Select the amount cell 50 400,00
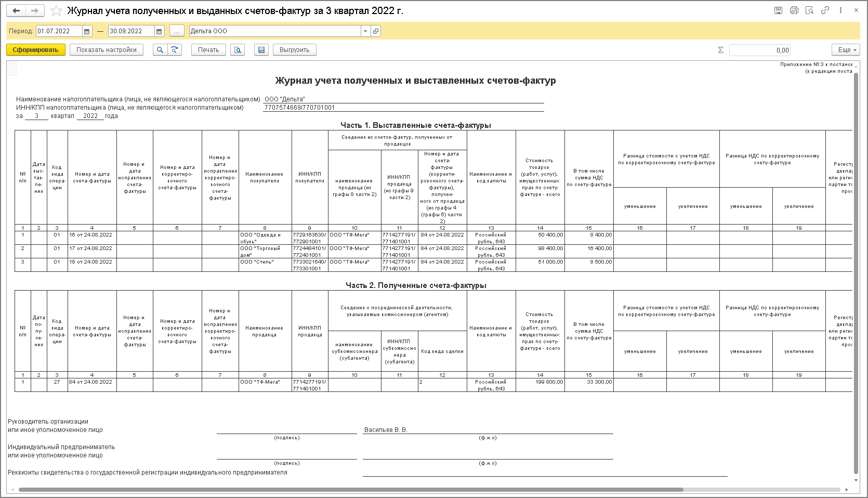 point(540,238)
